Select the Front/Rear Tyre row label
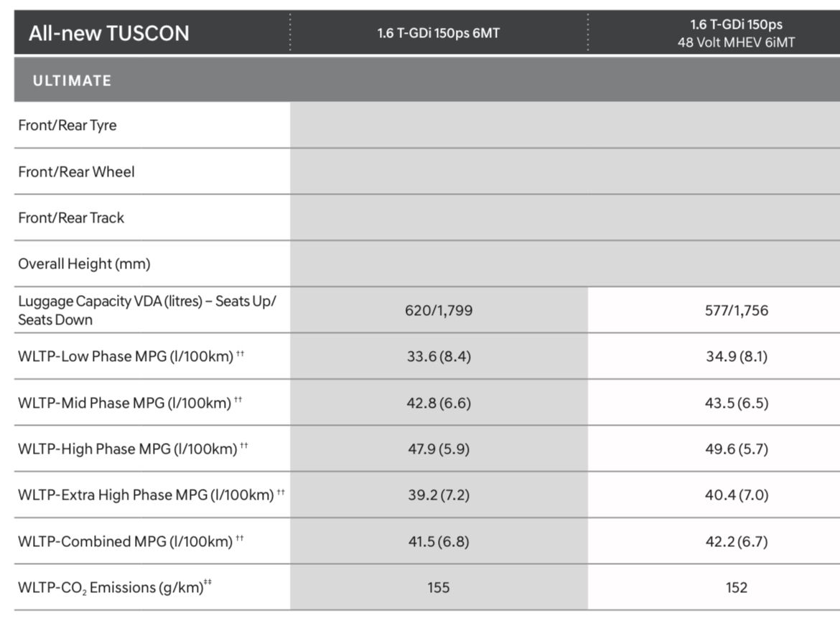 67,126
